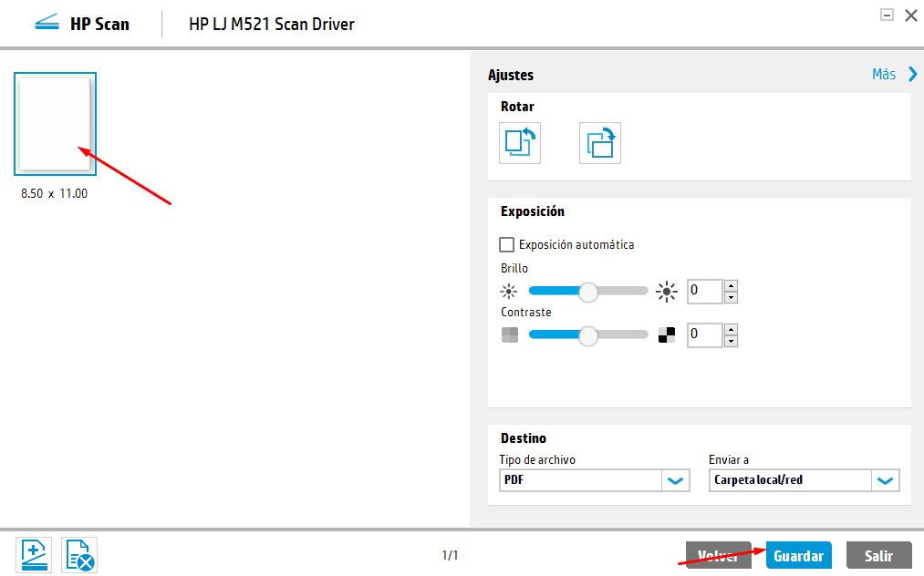Click the Guardar button
Viewport: 924px width, 576px height.
click(798, 555)
